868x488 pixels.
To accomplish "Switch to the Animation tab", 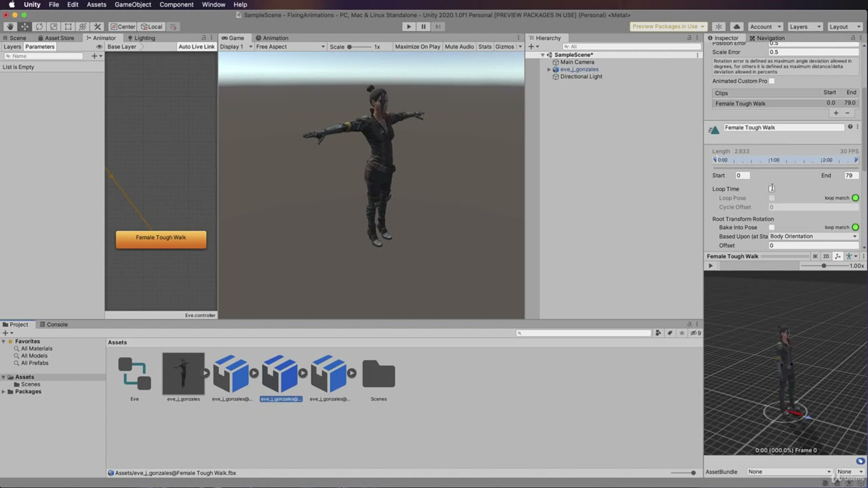I will point(272,38).
